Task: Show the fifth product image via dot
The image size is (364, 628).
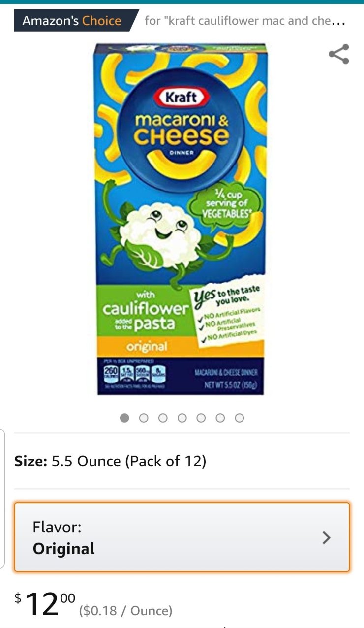Action: [201, 418]
